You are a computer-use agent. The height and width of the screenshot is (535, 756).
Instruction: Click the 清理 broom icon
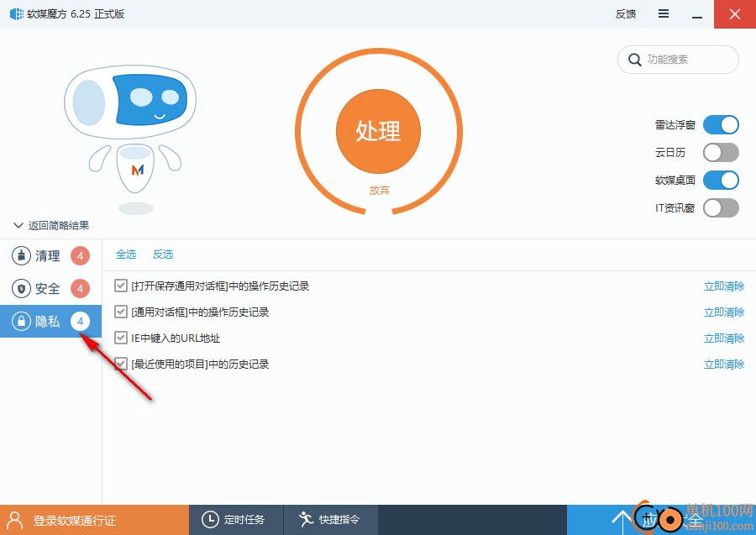[21, 256]
